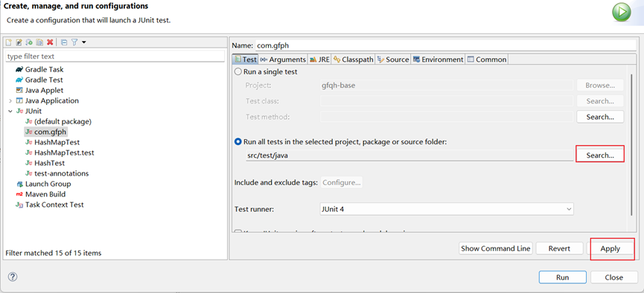Select the Task Context Test configuration type

54,205
